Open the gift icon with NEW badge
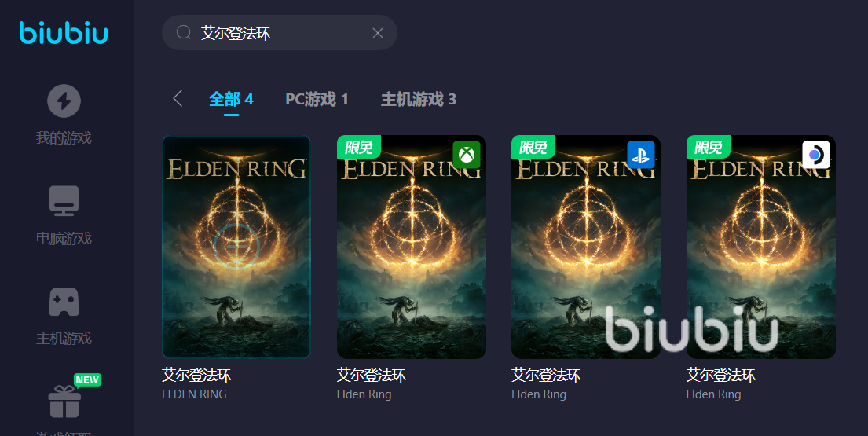The height and width of the screenshot is (436, 868). pyautogui.click(x=64, y=401)
